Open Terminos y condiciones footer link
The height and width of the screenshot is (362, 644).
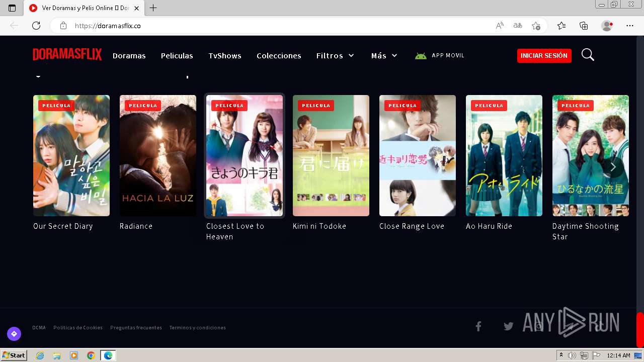point(197,328)
